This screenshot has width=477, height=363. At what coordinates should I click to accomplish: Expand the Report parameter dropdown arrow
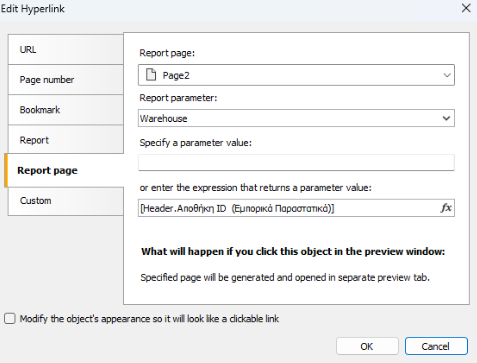[x=446, y=118]
